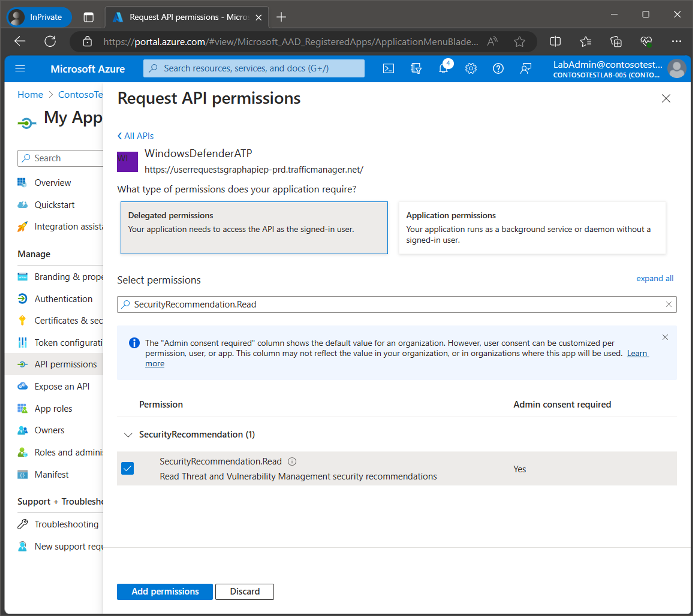This screenshot has width=693, height=616.
Task: Click ContosoTe breadcrumb link
Action: pos(80,95)
